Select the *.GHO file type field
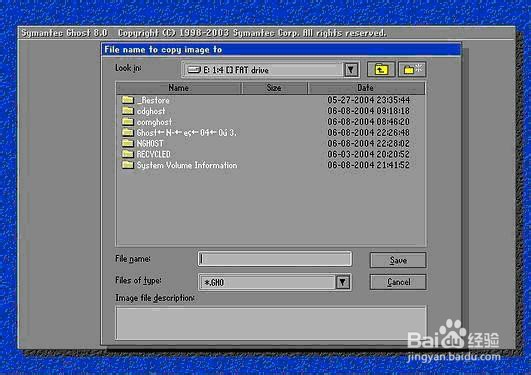 (x=275, y=282)
